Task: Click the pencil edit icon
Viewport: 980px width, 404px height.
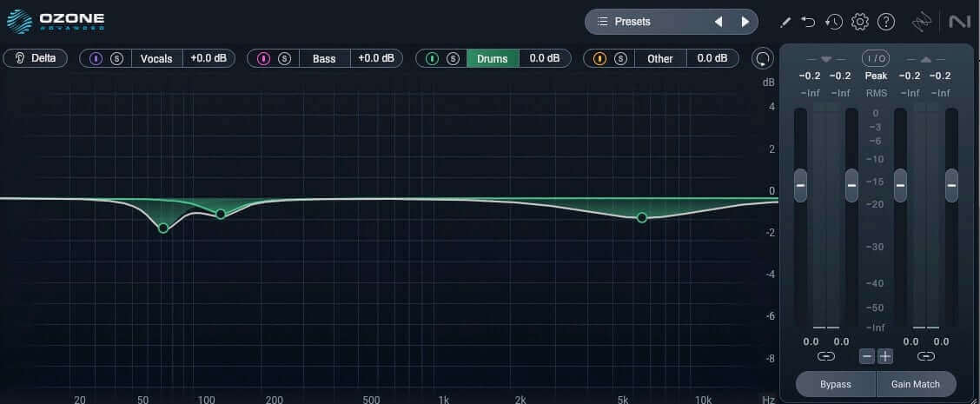Action: tap(785, 23)
